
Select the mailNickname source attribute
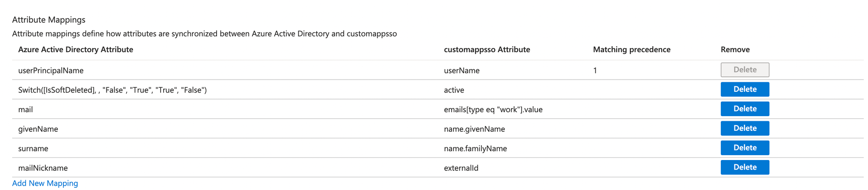pos(43,168)
